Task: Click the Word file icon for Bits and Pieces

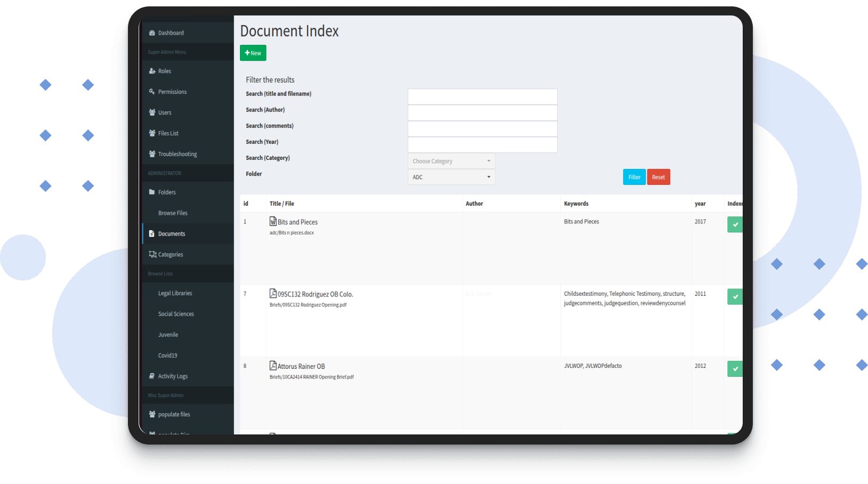Action: (273, 221)
